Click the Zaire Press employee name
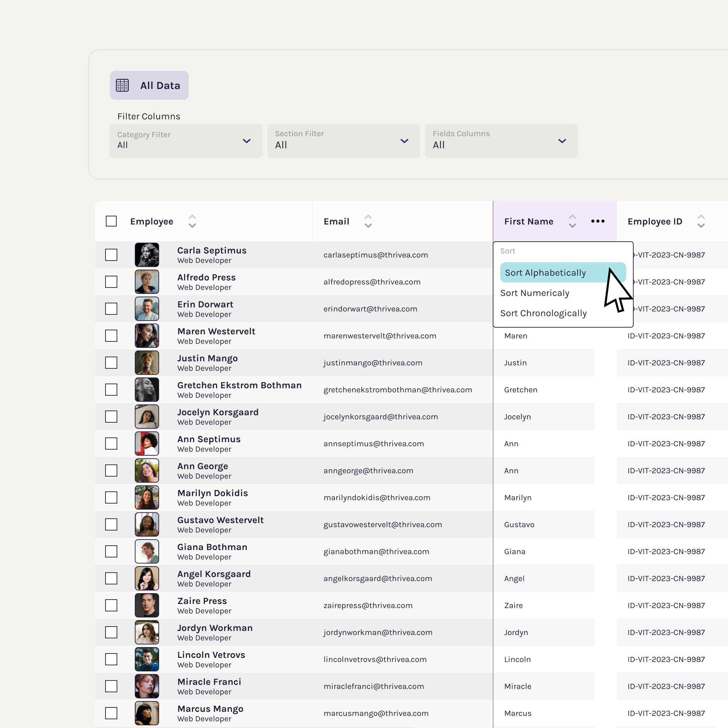The width and height of the screenshot is (728, 728). click(x=202, y=601)
